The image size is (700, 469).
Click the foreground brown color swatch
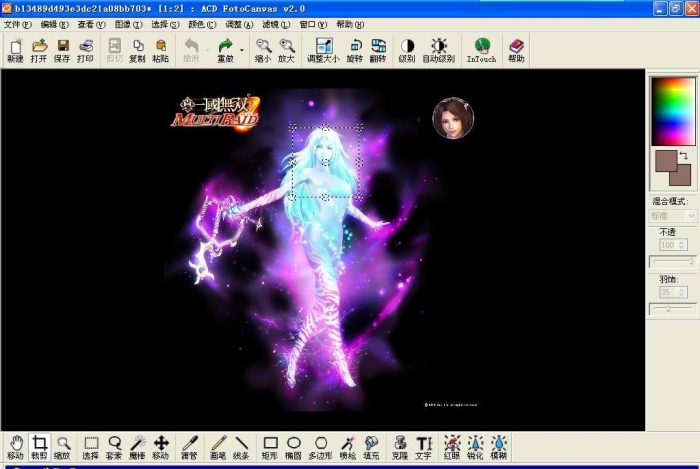point(666,160)
